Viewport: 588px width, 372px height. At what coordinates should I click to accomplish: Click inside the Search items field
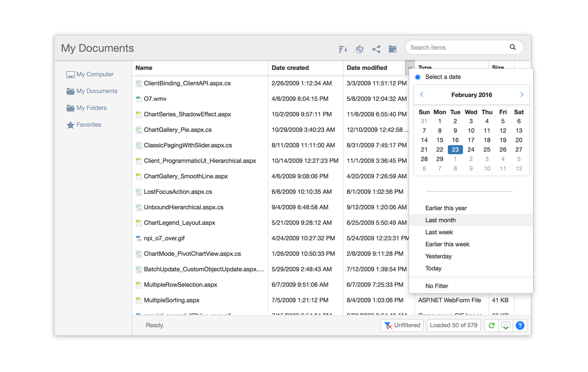click(457, 48)
